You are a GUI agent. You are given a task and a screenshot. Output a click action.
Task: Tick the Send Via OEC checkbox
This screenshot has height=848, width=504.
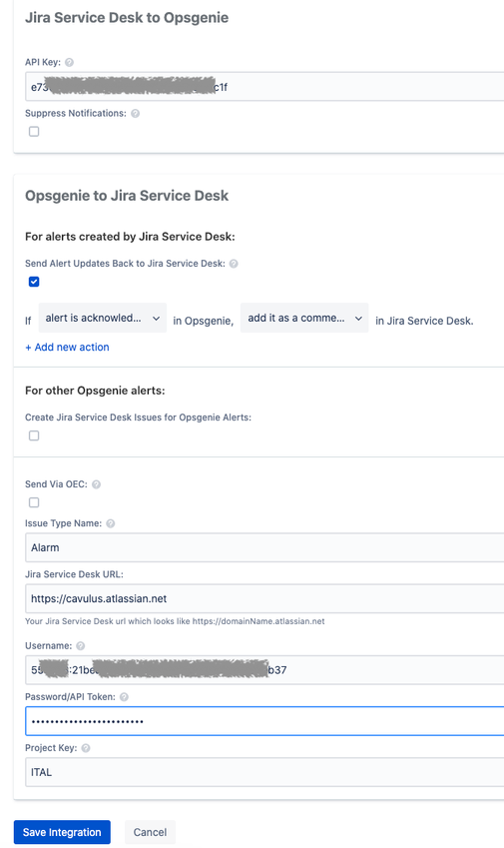tap(34, 503)
